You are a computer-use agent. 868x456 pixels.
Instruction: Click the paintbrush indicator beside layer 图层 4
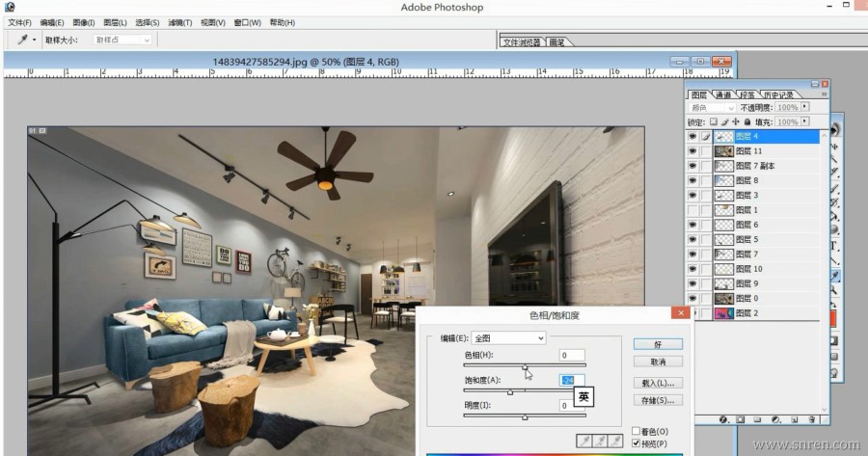706,136
